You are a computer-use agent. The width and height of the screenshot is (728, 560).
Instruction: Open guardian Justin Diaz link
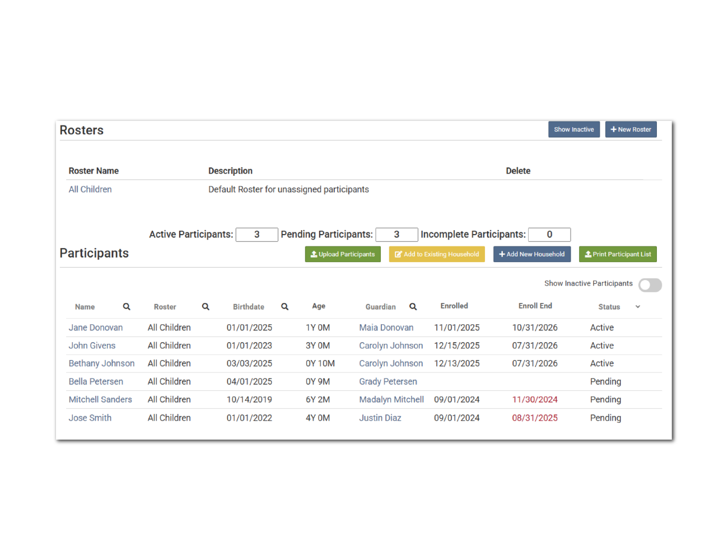(x=380, y=418)
